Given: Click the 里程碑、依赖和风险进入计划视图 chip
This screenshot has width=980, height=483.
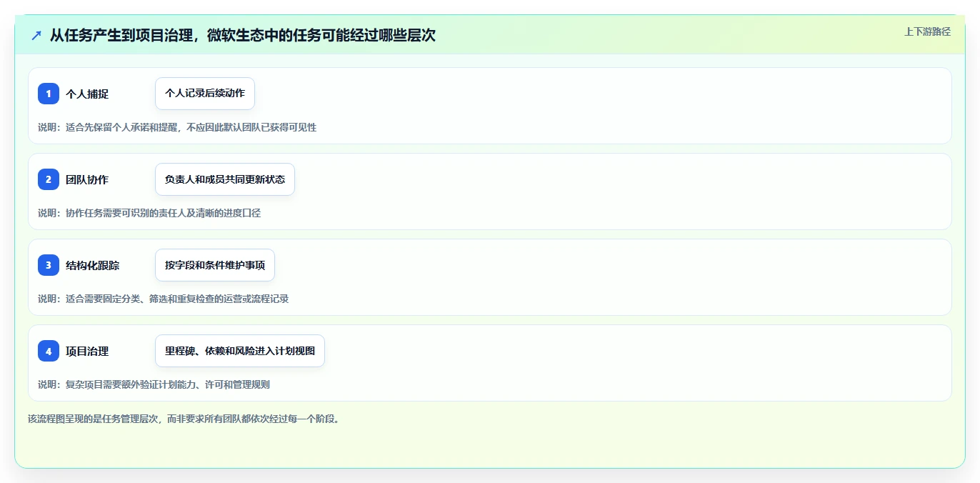Looking at the screenshot, I should [240, 351].
